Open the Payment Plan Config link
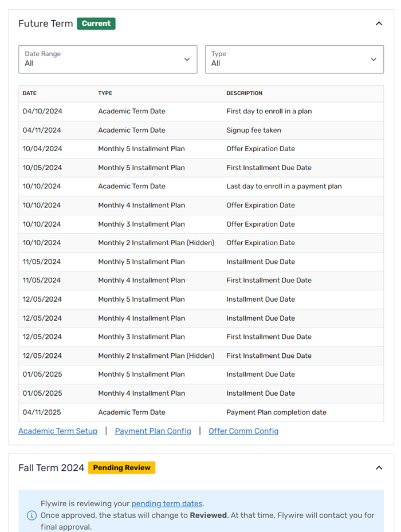This screenshot has height=532, width=401. click(153, 431)
